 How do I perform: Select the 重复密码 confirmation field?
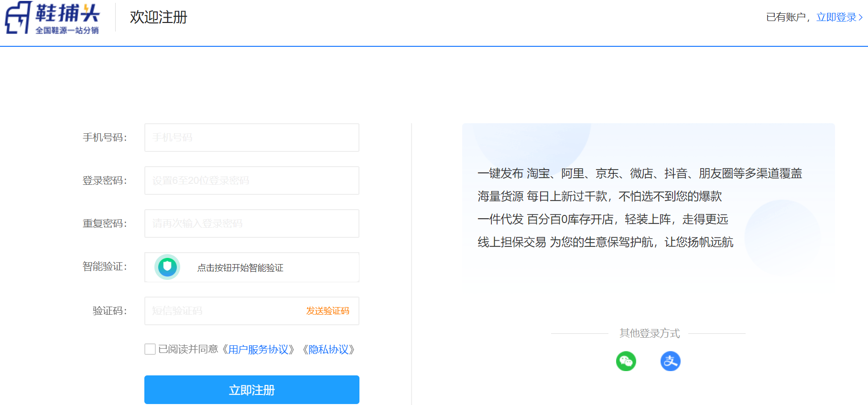(251, 224)
